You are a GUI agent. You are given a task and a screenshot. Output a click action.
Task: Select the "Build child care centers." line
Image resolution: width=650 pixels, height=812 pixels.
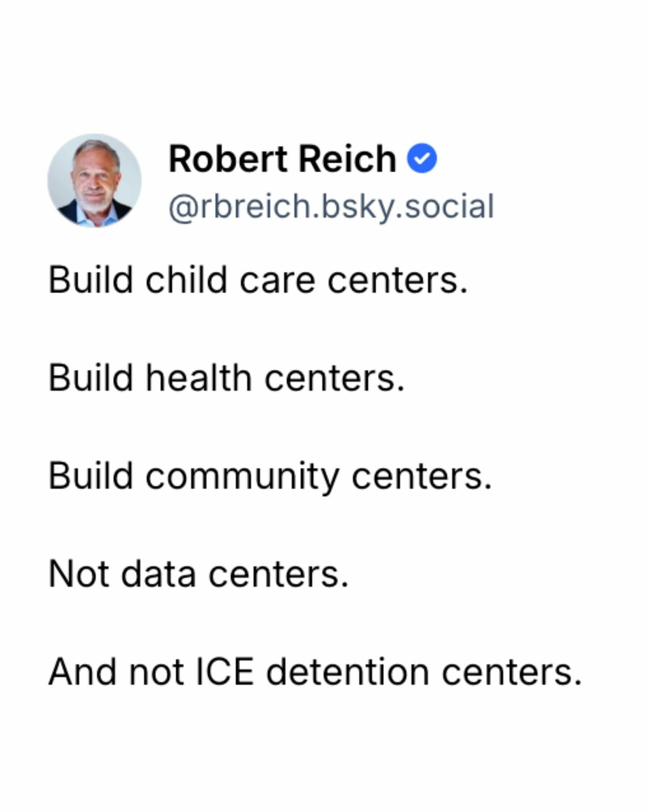click(x=258, y=280)
